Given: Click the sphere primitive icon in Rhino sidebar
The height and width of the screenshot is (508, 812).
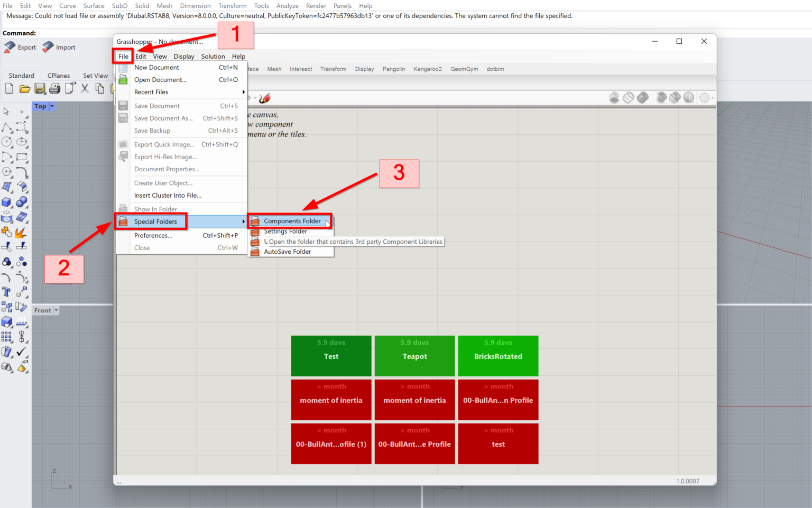Looking at the screenshot, I should coord(22,202).
